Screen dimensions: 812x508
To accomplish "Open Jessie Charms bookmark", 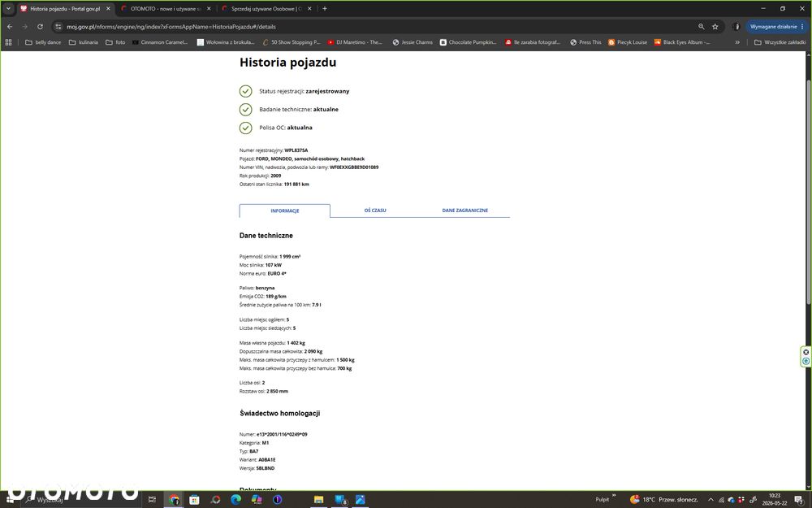I will 412,42.
